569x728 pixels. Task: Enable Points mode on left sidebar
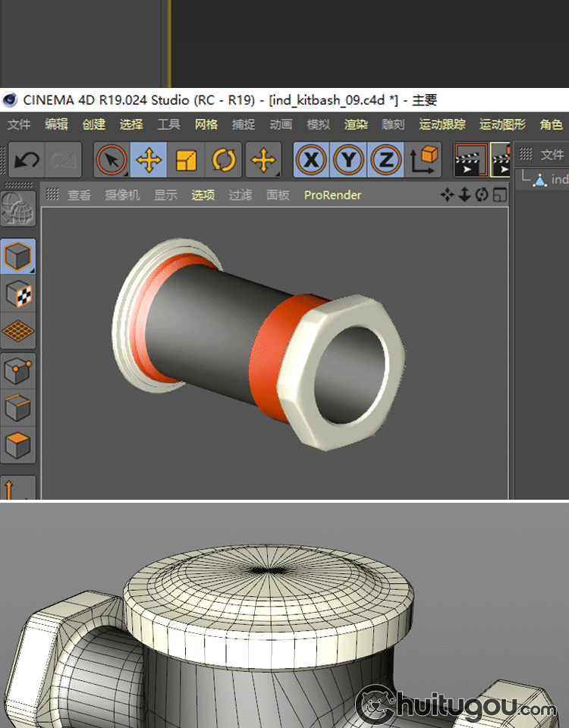point(17,371)
